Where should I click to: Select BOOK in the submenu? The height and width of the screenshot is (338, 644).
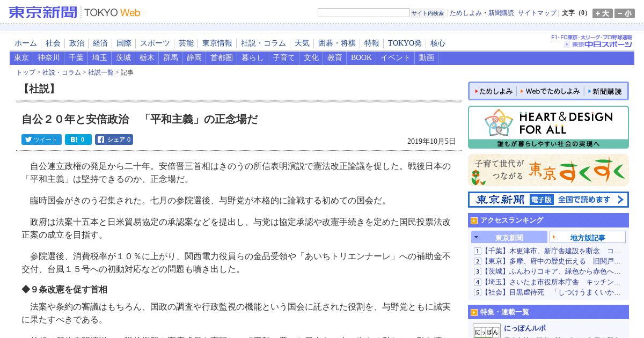361,58
